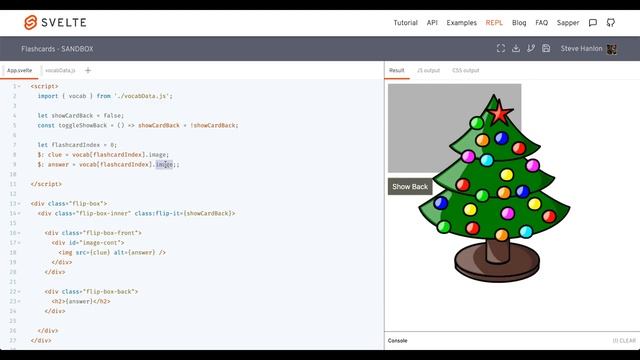Open Steve Hanlon's user avatar
The width and height of the screenshot is (640, 360).
pos(611,49)
